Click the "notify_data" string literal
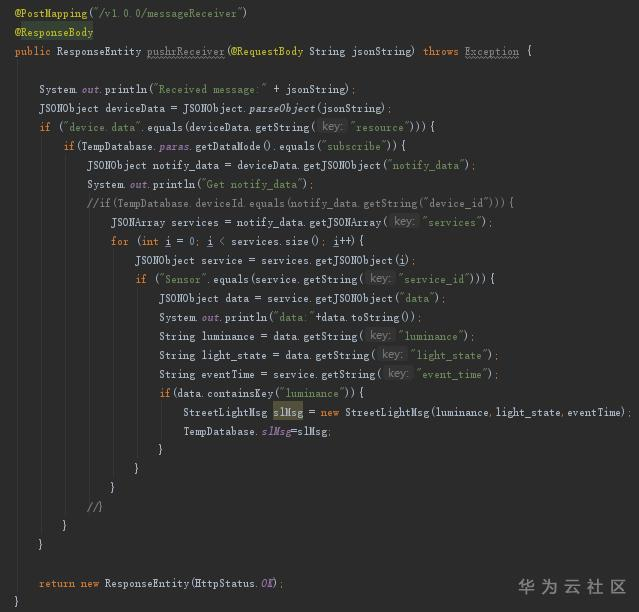This screenshot has width=639, height=612. point(425,165)
